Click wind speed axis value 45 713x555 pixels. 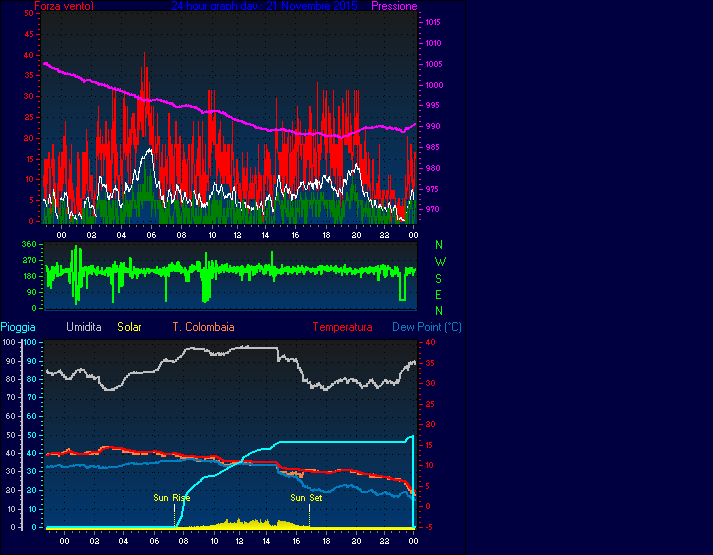pyautogui.click(x=29, y=34)
